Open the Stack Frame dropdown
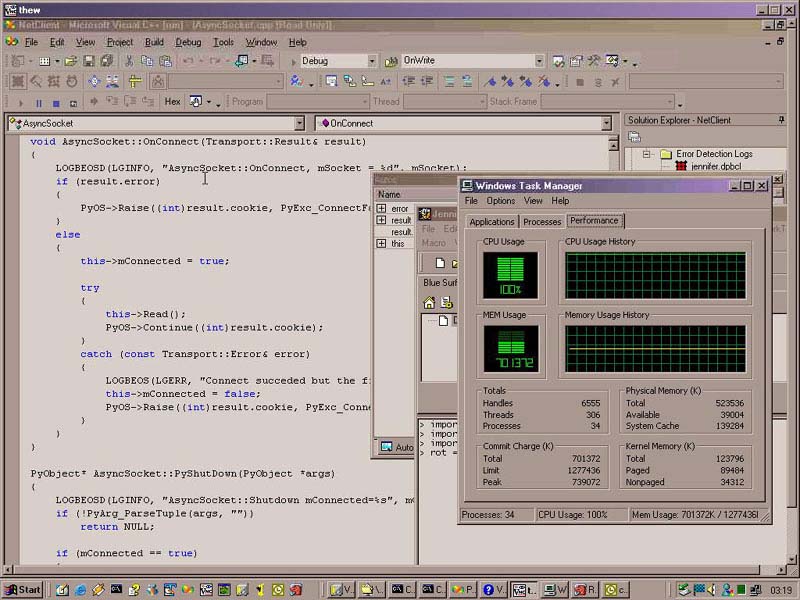 point(670,102)
